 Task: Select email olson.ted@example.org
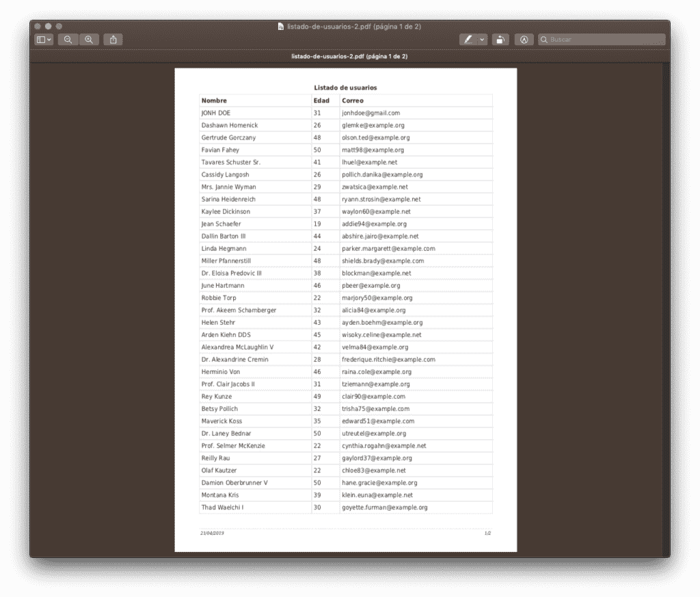(376, 137)
